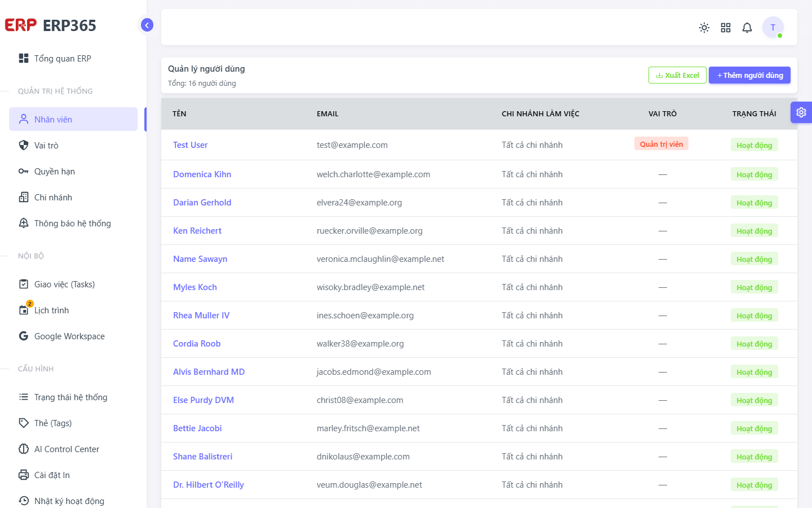The image size is (812, 508).
Task: Click the Nhật ký hoạt động history icon
Action: pos(24,501)
